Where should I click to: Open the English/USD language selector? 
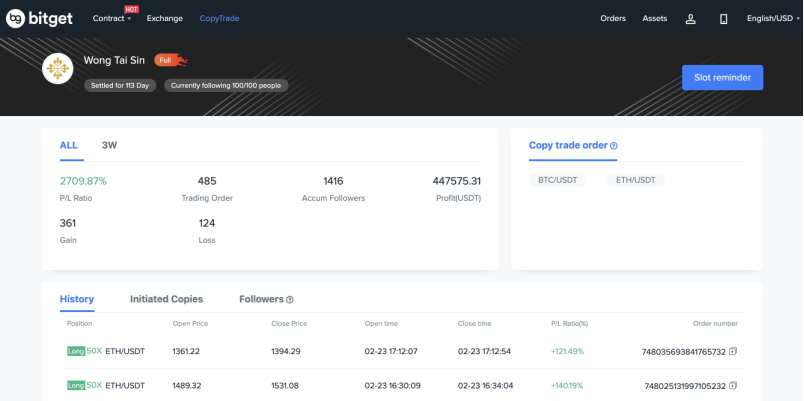point(773,18)
